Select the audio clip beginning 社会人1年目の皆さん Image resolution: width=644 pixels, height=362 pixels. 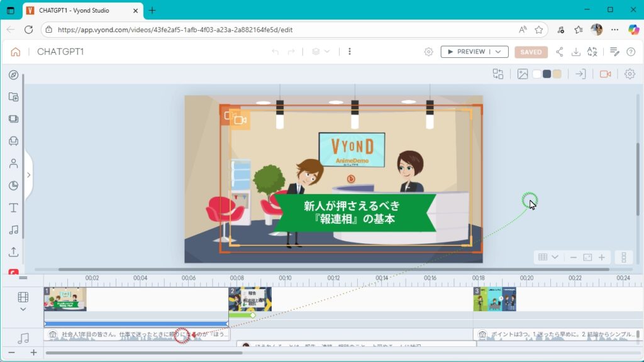click(x=137, y=334)
